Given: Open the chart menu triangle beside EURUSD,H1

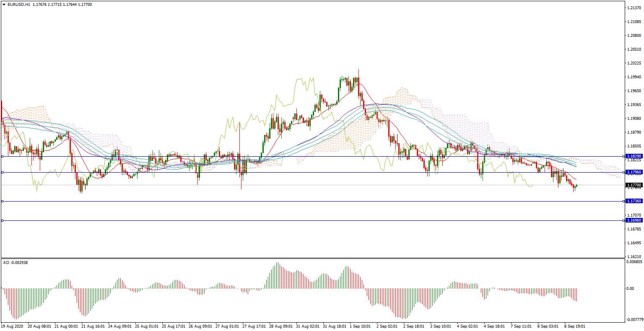Looking at the screenshot, I should (x=4, y=5).
